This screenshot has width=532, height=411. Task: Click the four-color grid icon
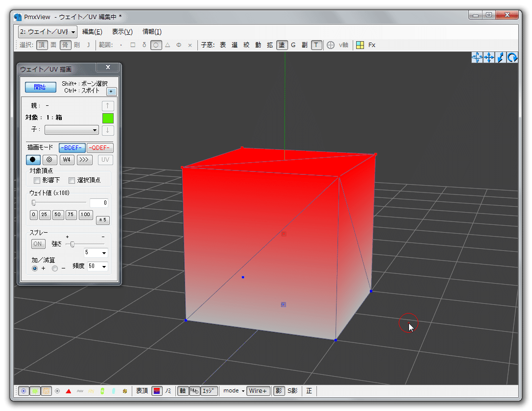[x=360, y=45]
